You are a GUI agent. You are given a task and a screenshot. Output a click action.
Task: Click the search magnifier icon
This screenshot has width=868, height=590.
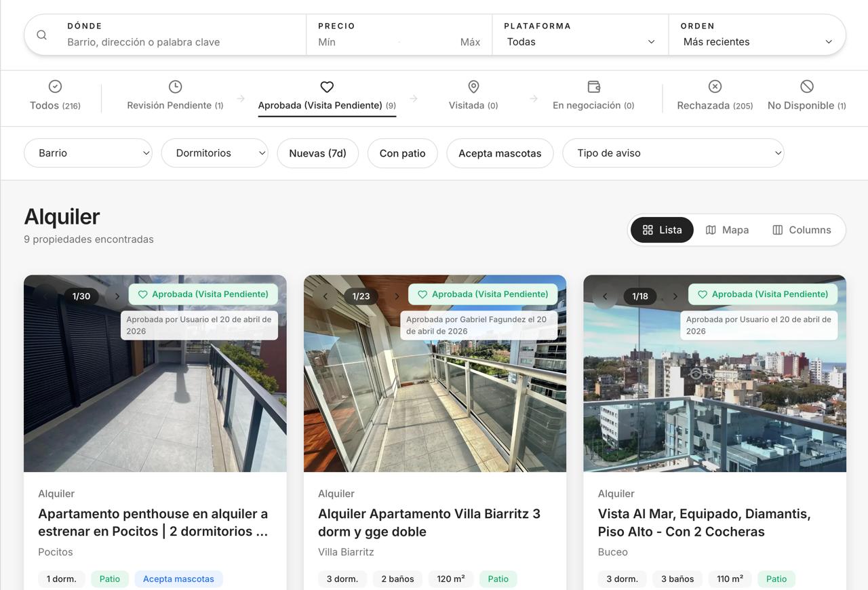tap(41, 35)
